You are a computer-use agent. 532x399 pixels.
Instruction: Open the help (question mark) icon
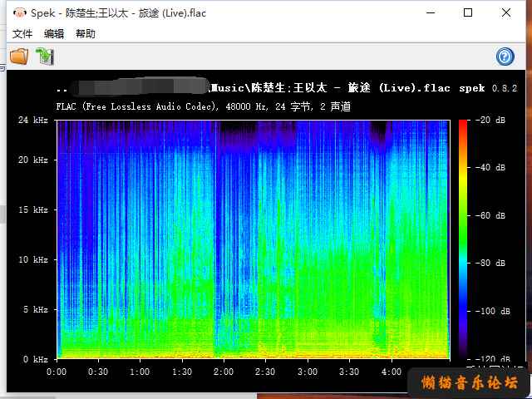point(505,57)
